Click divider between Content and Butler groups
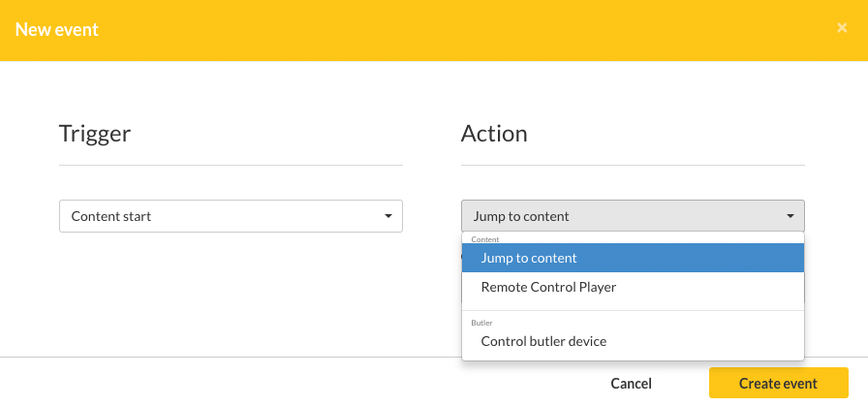The height and width of the screenshot is (406, 868). (x=633, y=311)
